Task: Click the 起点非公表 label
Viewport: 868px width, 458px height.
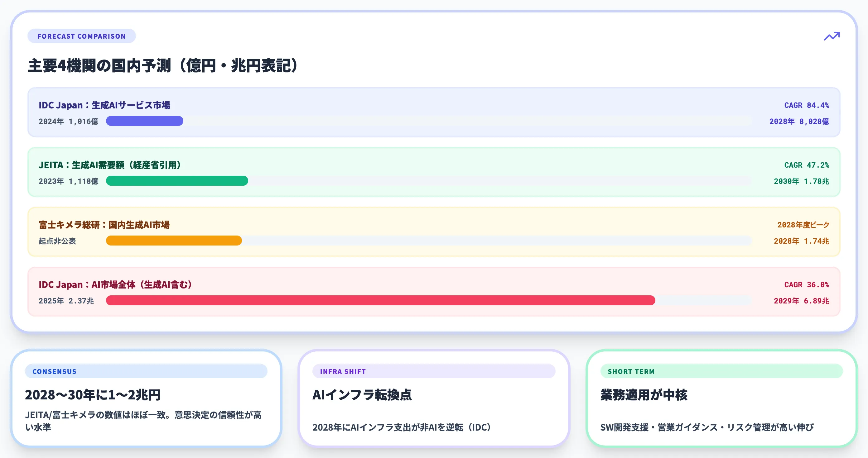Action: coord(57,241)
